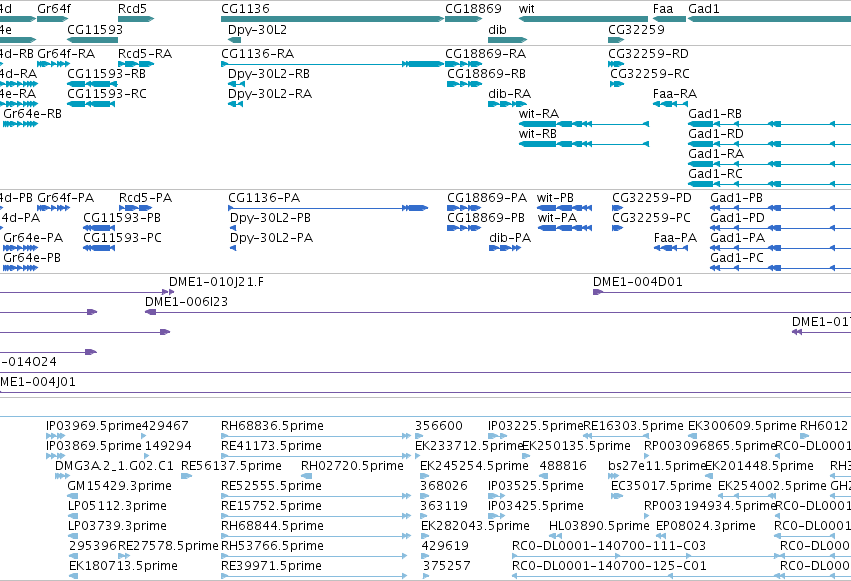Select transcript Gad1-RB label
851x581 pixels.
click(715, 114)
